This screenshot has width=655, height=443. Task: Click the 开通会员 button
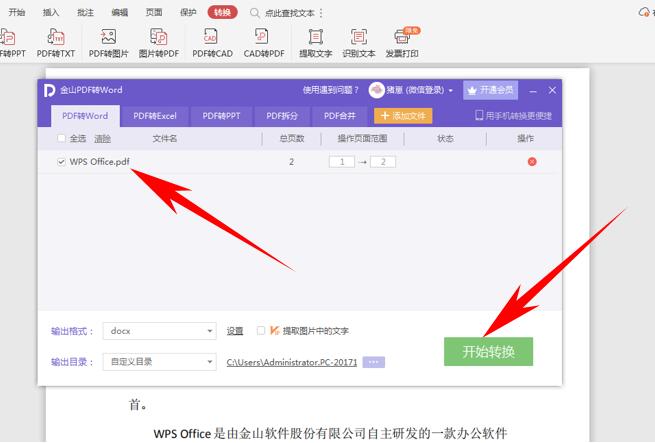point(490,90)
